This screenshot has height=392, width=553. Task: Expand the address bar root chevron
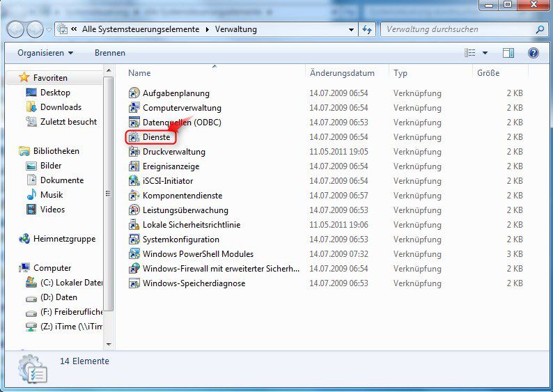[74, 29]
